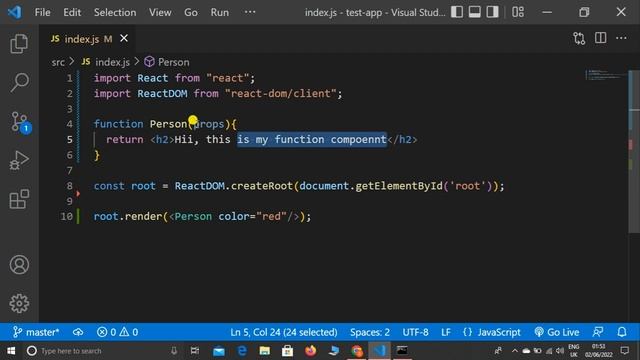Open Microsoft Edge on taskbar
This screenshot has width=640, height=360.
click(242, 351)
